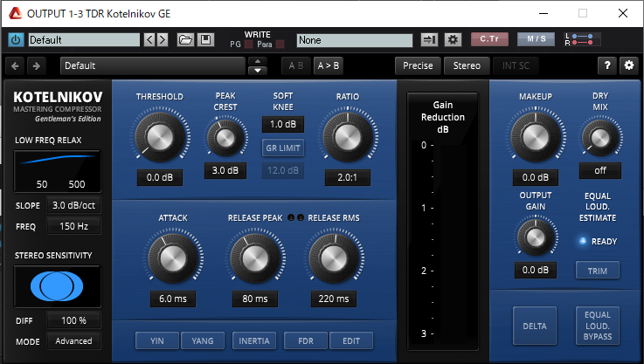Click the Gain Reduction meter

443,222
